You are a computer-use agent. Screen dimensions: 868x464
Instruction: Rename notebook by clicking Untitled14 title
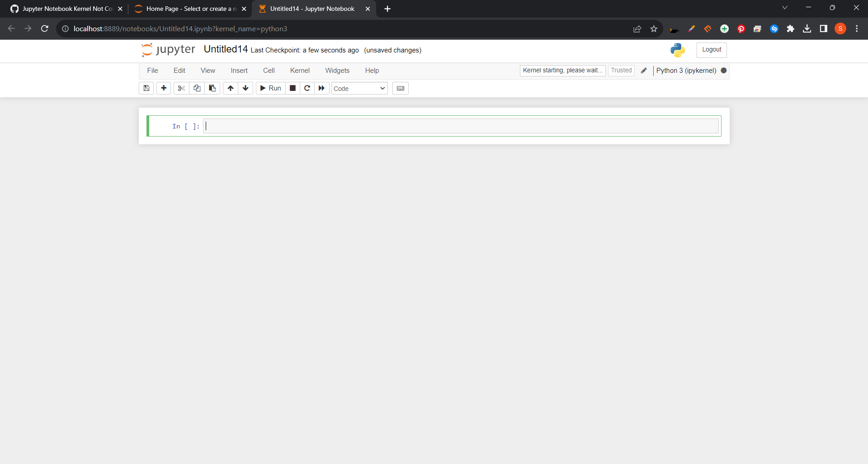(226, 49)
